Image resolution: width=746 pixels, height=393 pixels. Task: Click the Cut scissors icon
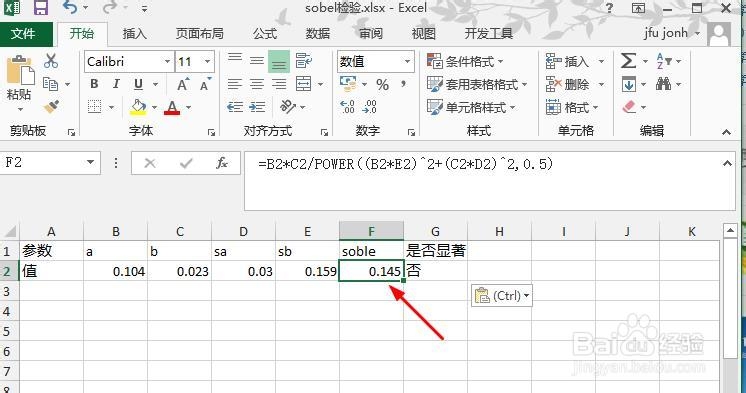51,61
